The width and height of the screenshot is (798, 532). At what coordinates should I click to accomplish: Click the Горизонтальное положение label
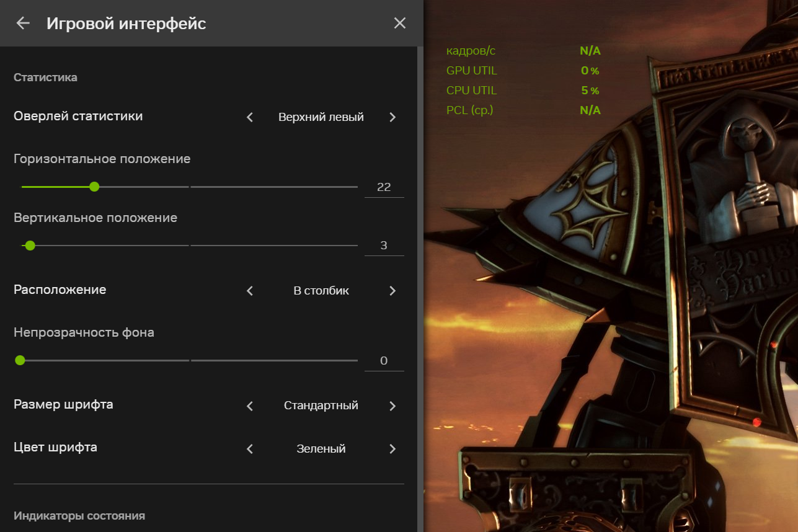[x=102, y=159]
